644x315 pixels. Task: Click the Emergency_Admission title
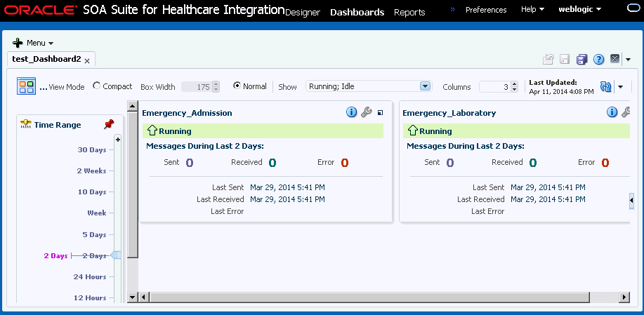coord(187,113)
